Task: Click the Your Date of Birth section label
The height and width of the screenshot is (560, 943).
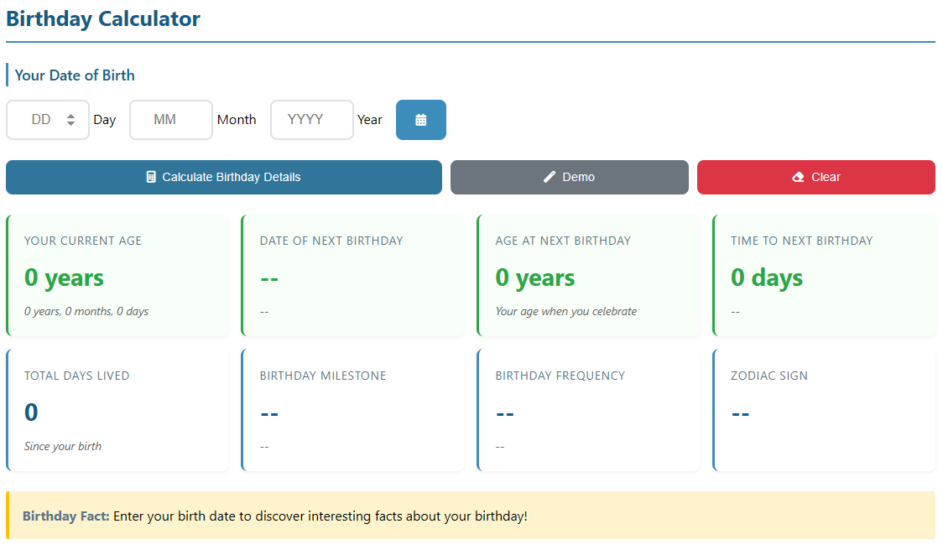Action: 75,75
